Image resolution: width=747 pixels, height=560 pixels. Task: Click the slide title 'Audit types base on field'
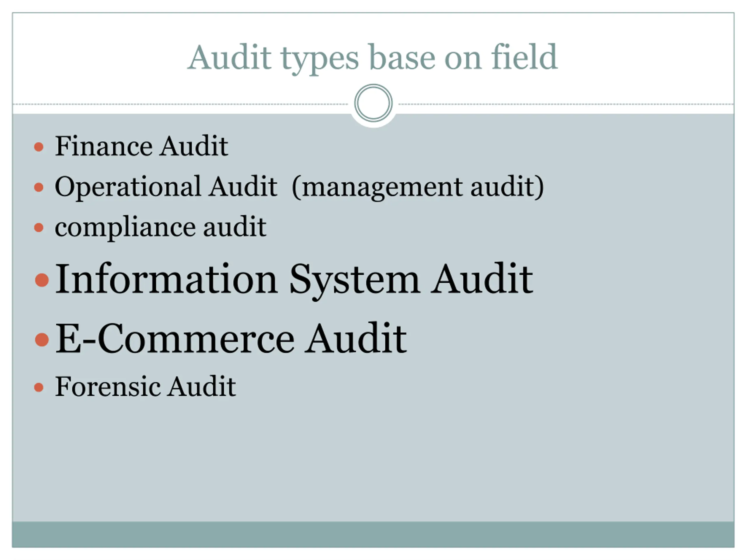(372, 58)
